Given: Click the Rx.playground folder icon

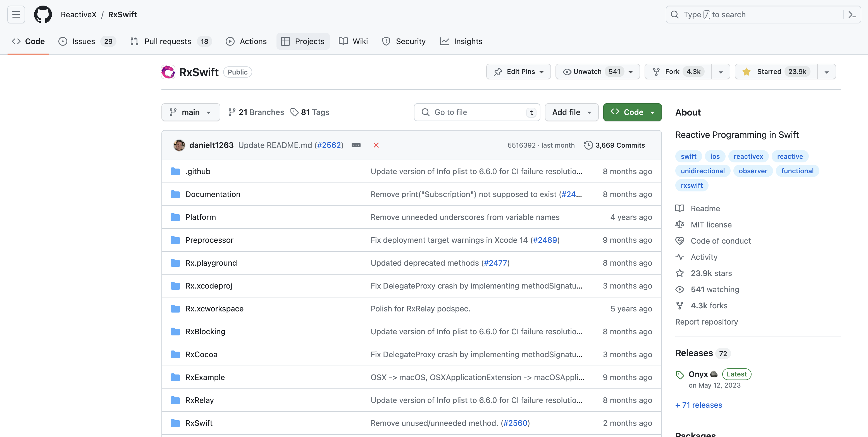Looking at the screenshot, I should (x=175, y=263).
